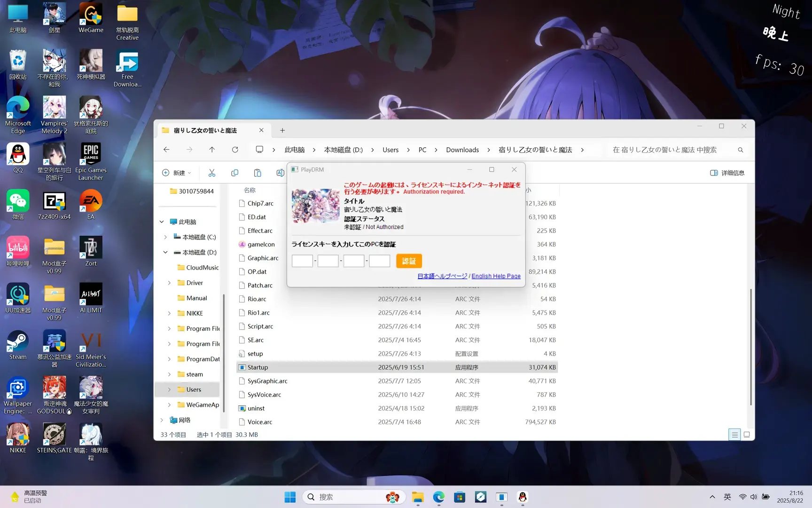The height and width of the screenshot is (508, 812).
Task: Open the WeGame desktop shortcut
Action: (91, 18)
